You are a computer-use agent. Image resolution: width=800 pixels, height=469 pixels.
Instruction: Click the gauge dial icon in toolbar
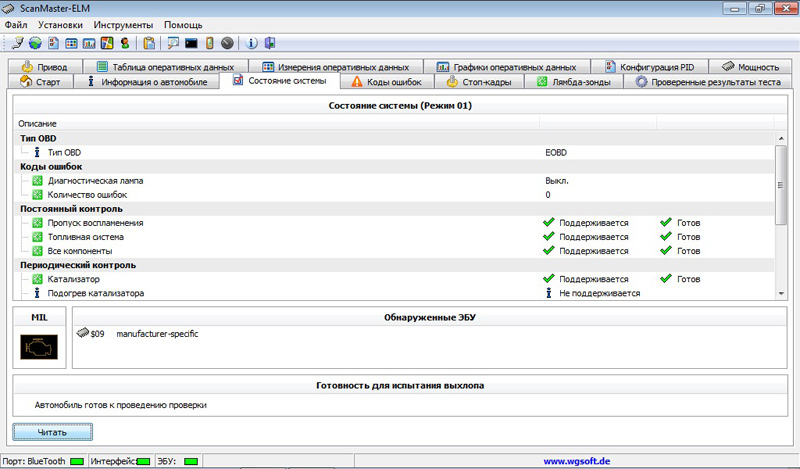coord(228,43)
